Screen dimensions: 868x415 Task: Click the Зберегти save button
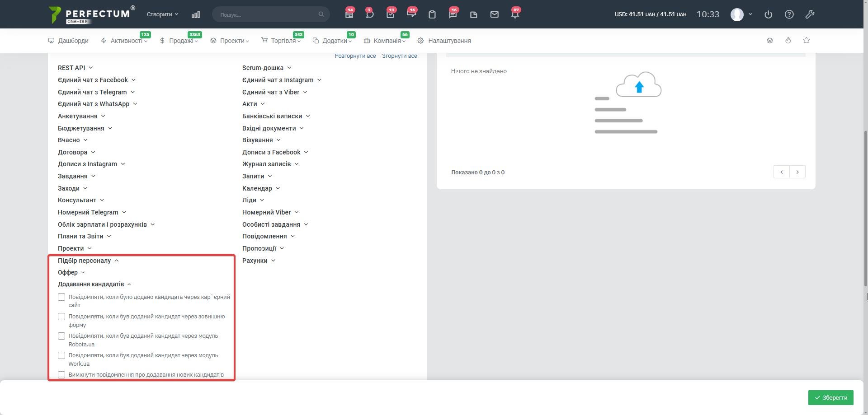831,398
